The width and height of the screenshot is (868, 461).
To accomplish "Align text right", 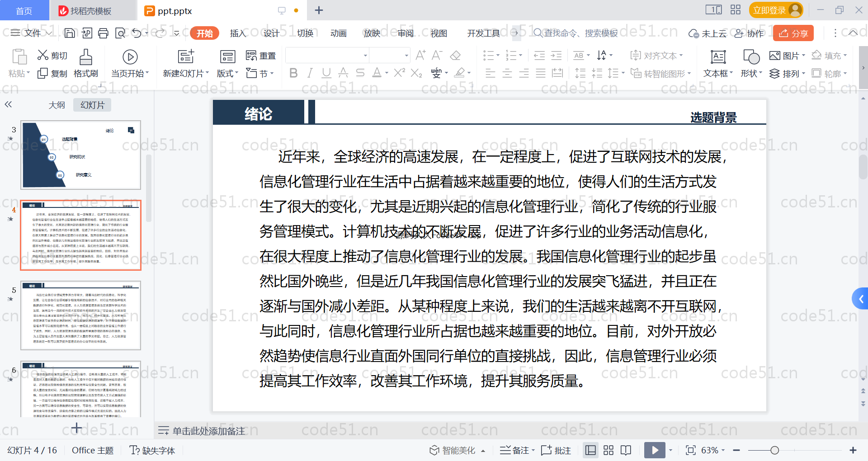I will pyautogui.click(x=524, y=73).
